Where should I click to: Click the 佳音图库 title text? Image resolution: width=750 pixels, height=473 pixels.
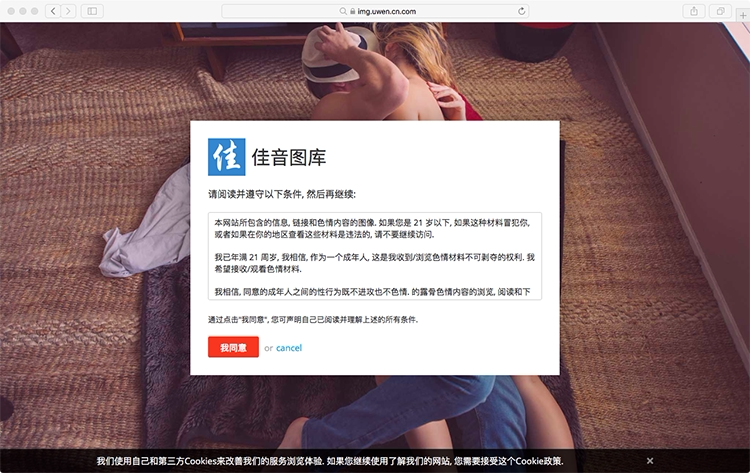(x=289, y=157)
